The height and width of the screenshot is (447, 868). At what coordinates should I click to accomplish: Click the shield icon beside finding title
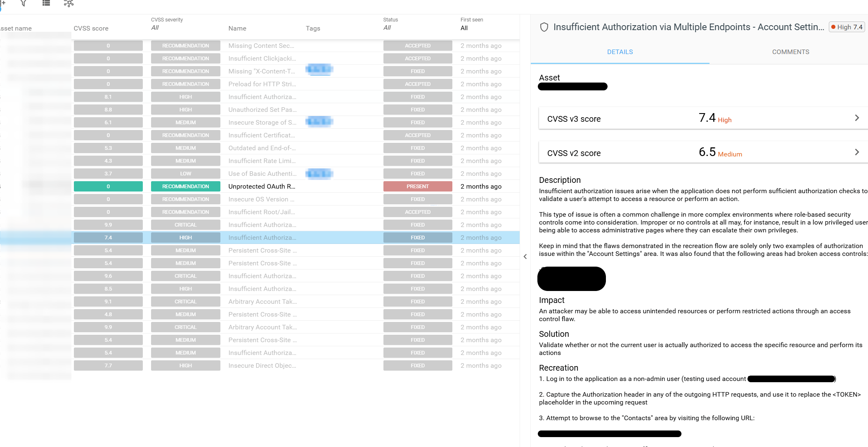(x=544, y=27)
